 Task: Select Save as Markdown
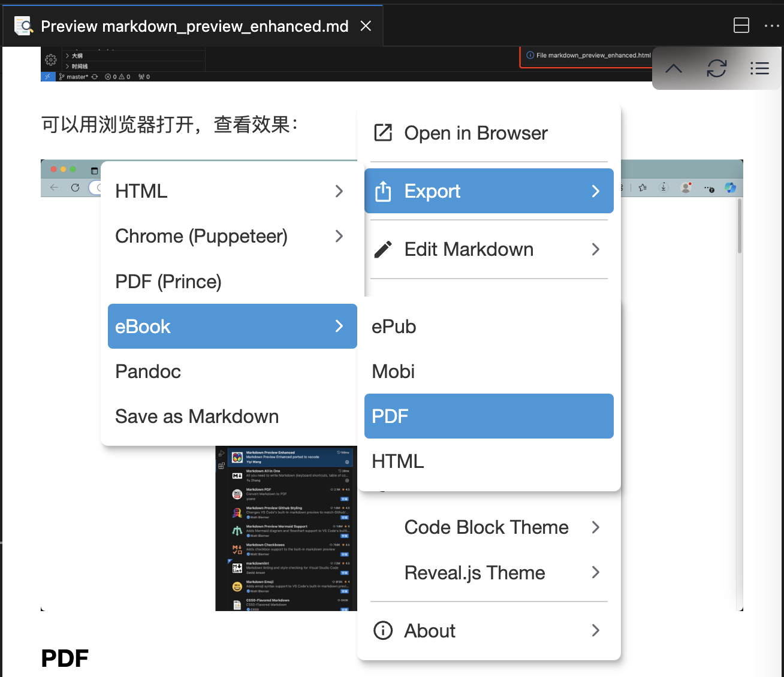pos(233,416)
